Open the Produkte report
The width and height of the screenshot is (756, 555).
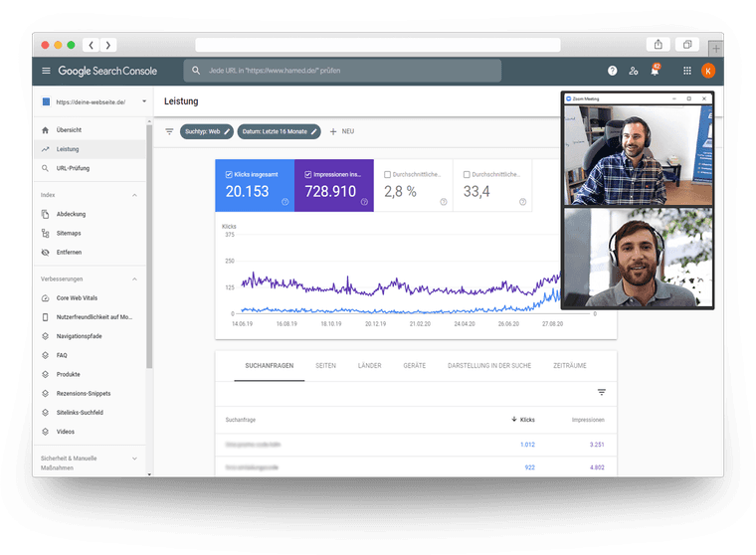90,374
